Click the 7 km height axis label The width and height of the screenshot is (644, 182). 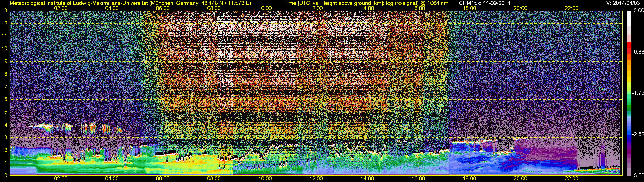[x=6, y=87]
